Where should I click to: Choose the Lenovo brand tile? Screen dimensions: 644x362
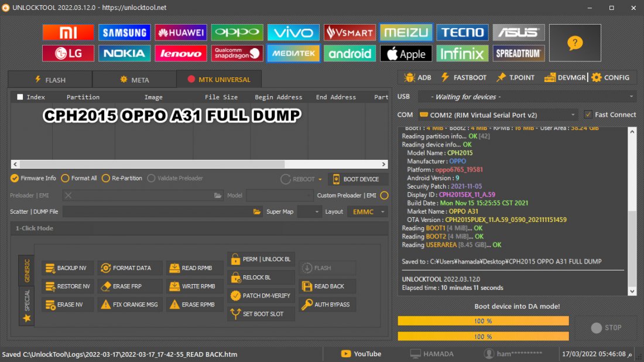tap(181, 53)
